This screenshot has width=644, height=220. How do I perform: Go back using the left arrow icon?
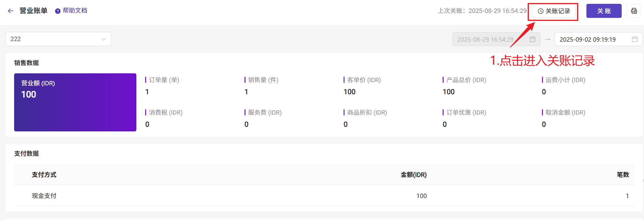(x=11, y=11)
